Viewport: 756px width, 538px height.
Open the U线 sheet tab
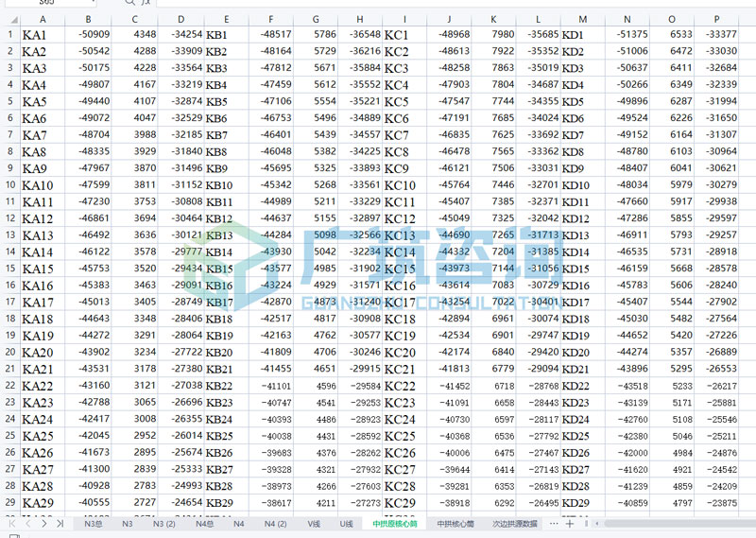[x=346, y=524]
